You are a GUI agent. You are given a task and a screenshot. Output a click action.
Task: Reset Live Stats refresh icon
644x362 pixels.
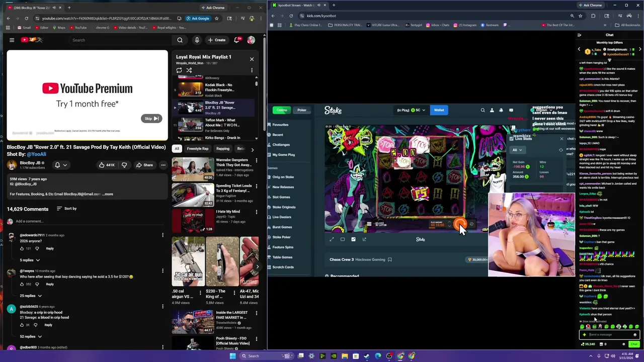(561, 150)
